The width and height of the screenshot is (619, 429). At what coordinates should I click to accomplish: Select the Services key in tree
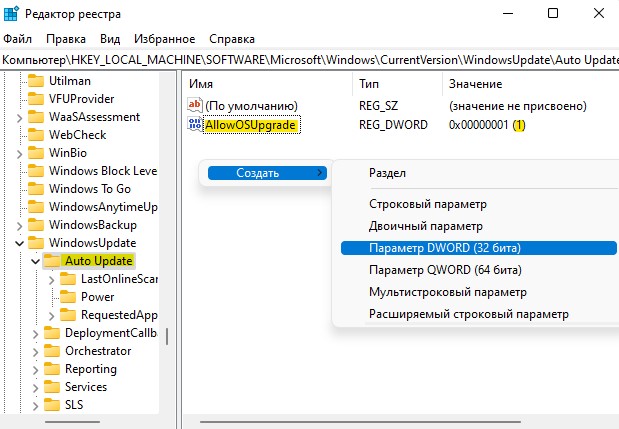(x=86, y=387)
